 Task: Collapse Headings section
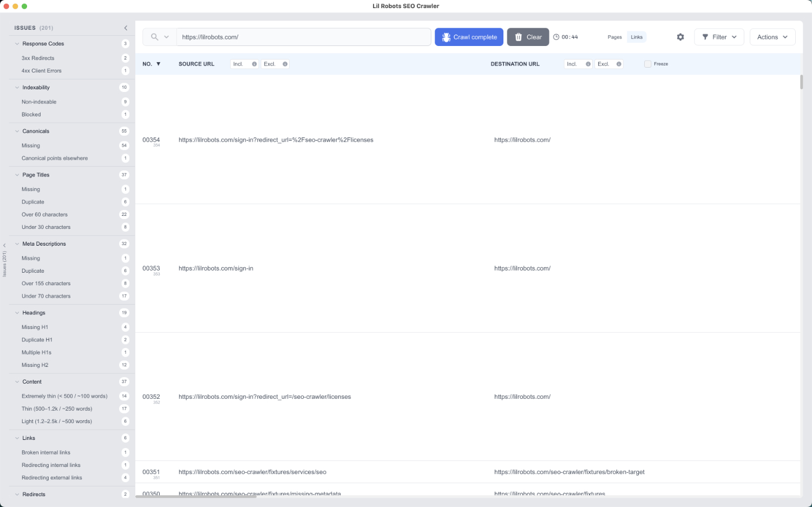pyautogui.click(x=17, y=313)
